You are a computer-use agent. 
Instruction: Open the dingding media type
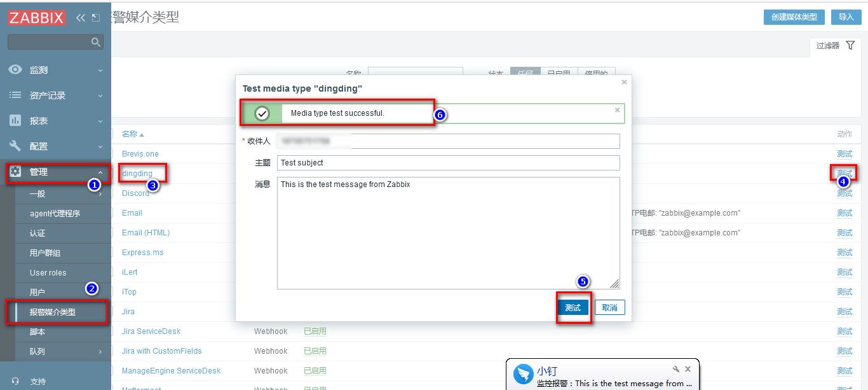point(137,173)
